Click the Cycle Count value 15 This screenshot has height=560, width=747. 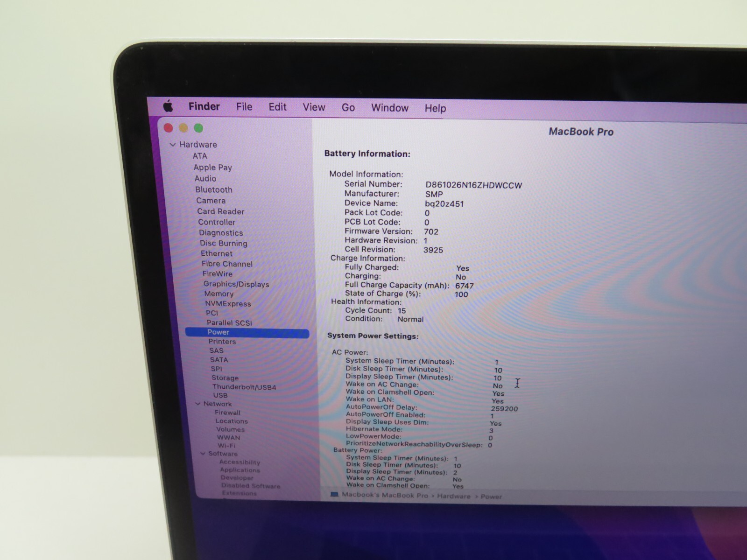[x=402, y=311]
